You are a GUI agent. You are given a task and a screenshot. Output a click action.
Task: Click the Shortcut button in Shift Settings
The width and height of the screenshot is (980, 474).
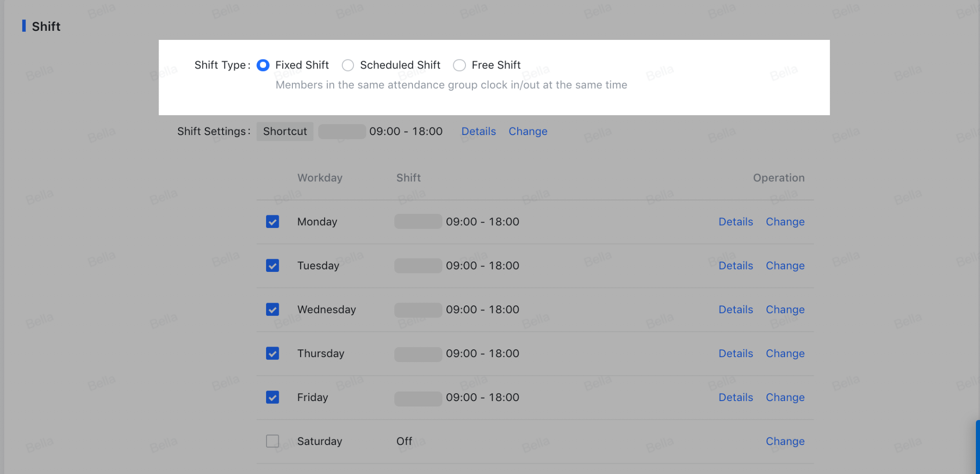[x=285, y=131]
